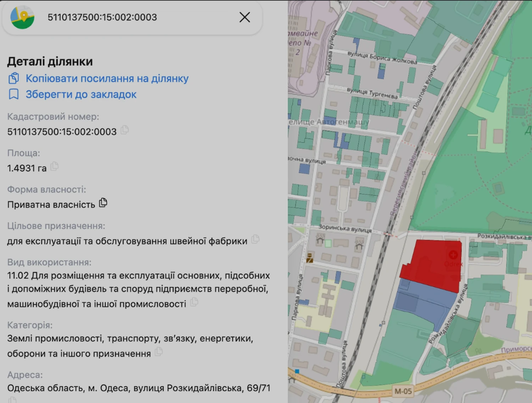The image size is (532, 403).
Task: Copy the Odesa address value
Action: click(x=12, y=400)
